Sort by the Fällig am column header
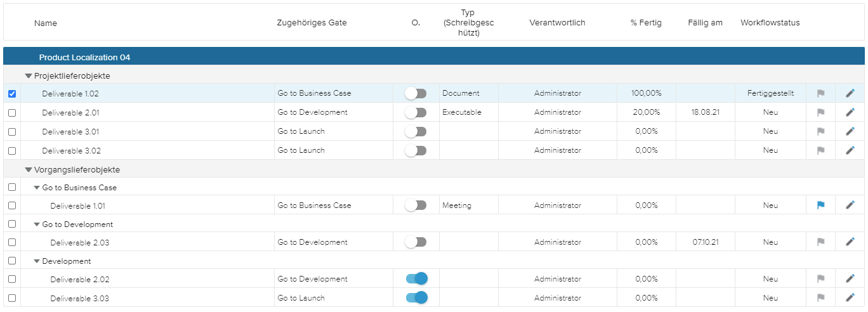Screen dimensions: 868x312 point(704,23)
